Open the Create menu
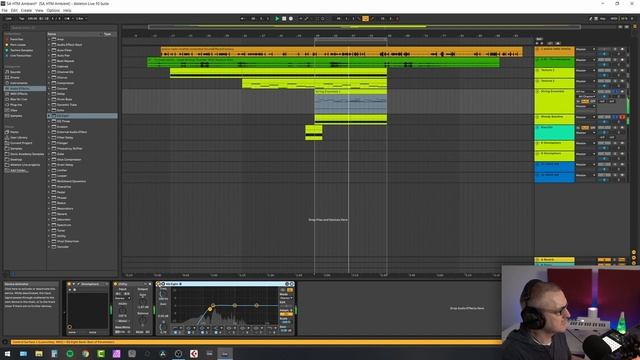 26,10
